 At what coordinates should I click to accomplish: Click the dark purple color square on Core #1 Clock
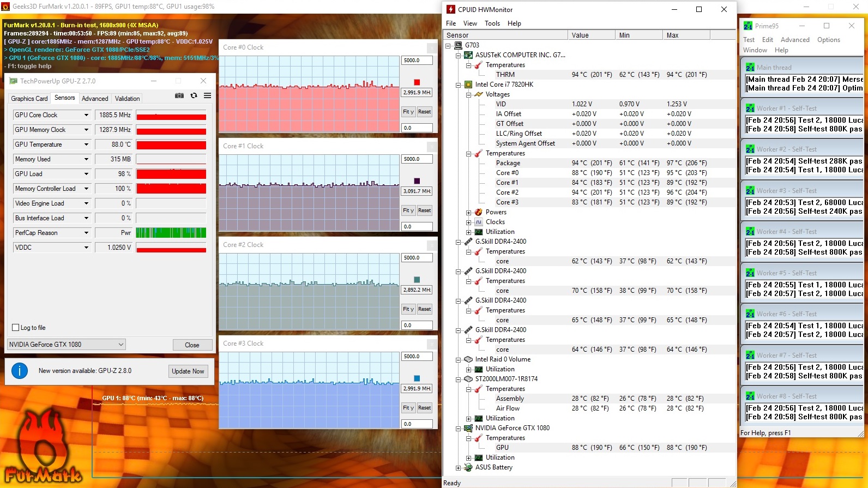417,181
